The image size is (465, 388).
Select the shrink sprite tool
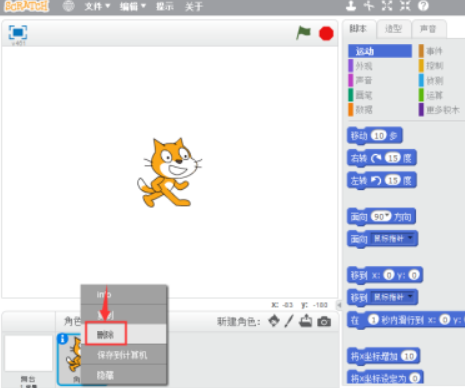click(405, 6)
